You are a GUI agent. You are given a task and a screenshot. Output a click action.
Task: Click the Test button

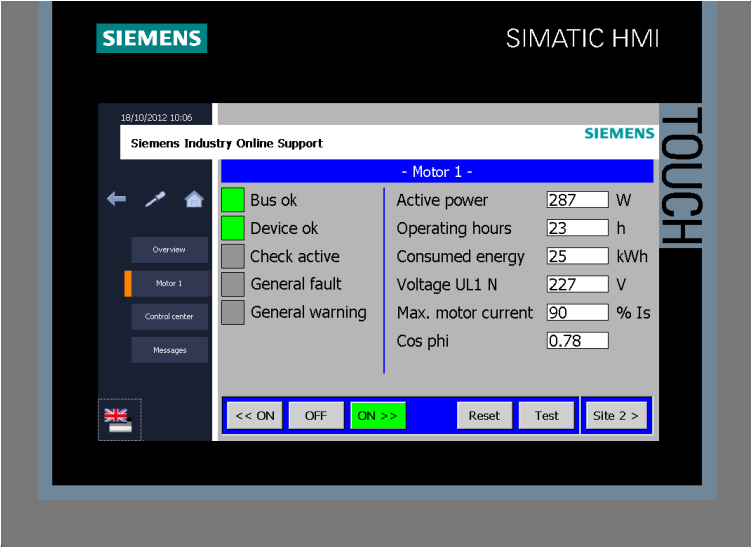click(547, 415)
